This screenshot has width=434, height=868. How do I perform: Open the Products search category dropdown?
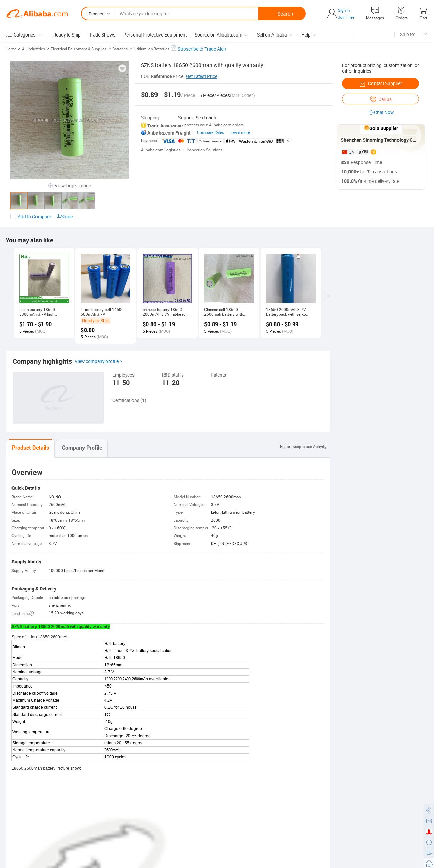pos(99,14)
